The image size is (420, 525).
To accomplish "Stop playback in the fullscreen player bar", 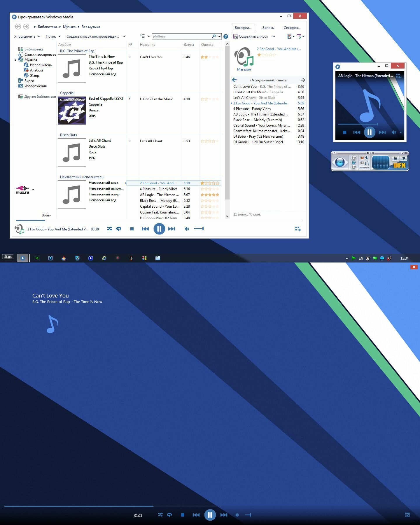I will tap(183, 515).
